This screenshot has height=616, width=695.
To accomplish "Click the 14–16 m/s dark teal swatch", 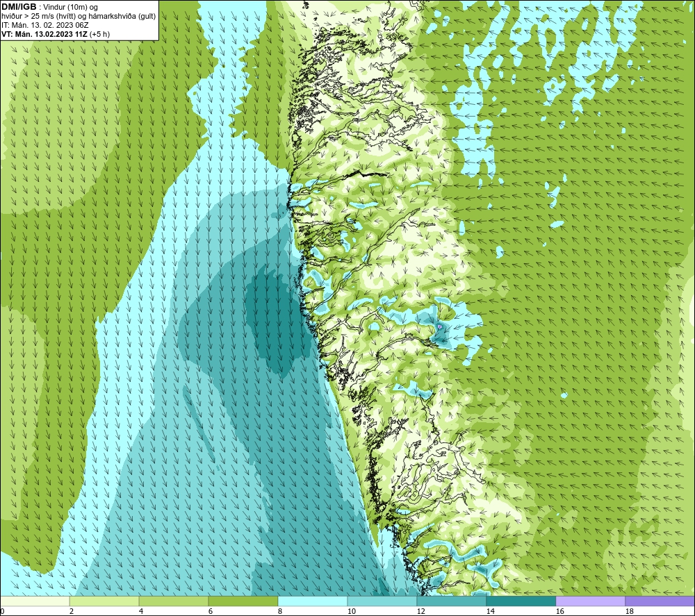I will 521,601.
